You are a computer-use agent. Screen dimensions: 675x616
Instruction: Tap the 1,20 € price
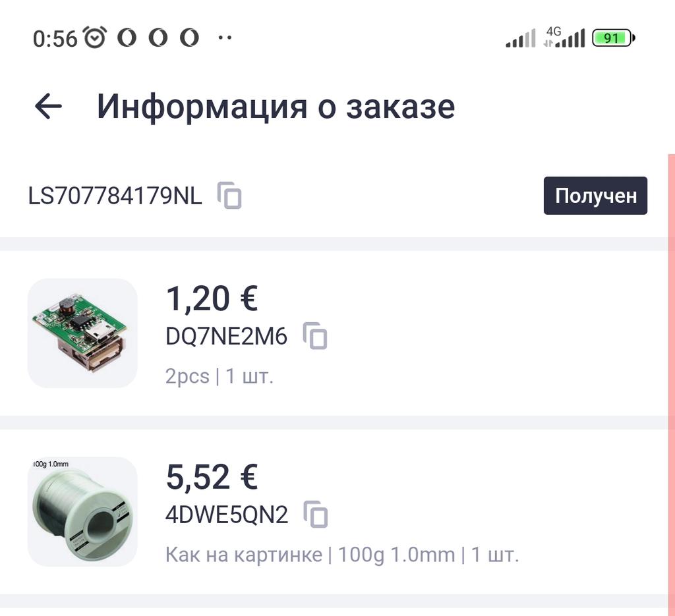pyautogui.click(x=212, y=299)
